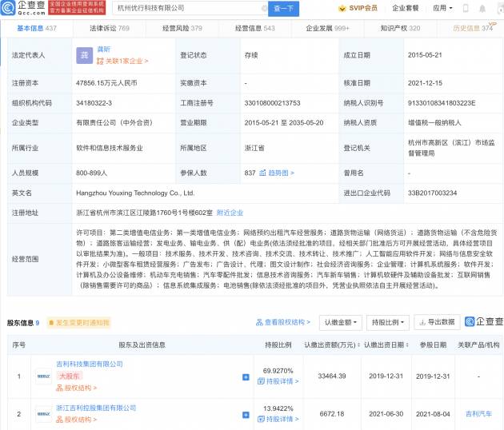Screen dimensions: 504x430
Task: Click subscribed amount 33464.39
Action: [x=332, y=376]
